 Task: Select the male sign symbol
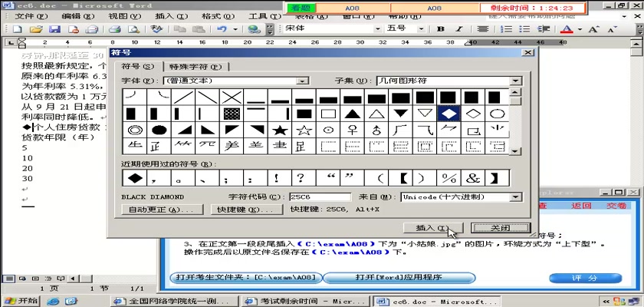(376, 130)
